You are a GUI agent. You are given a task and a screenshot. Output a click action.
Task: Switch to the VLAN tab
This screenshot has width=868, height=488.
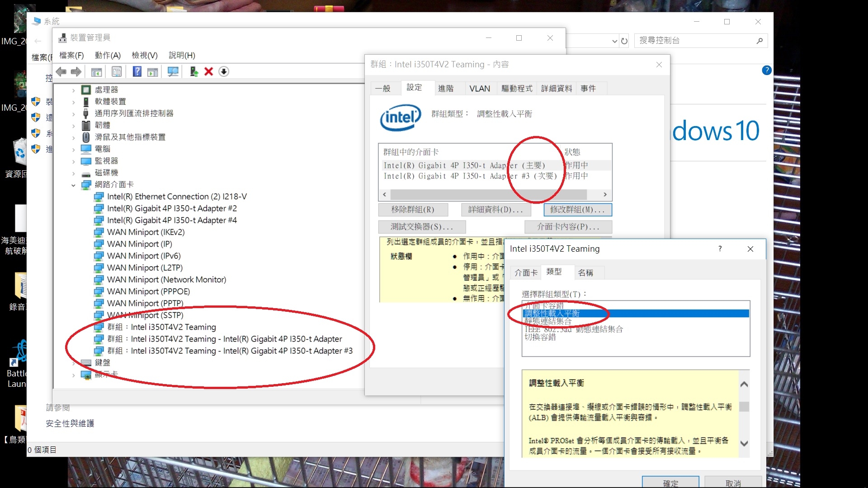click(x=479, y=89)
